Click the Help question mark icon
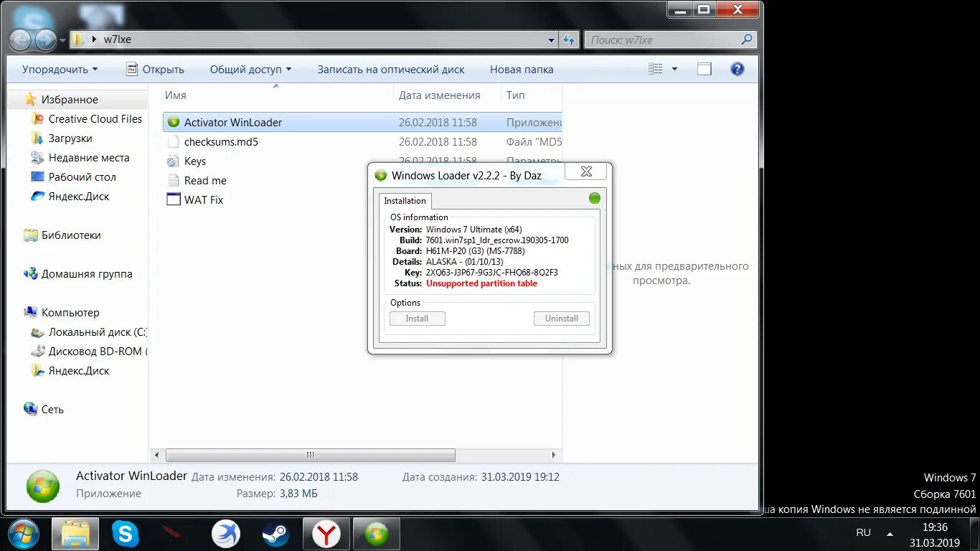This screenshot has height=551, width=980. (x=738, y=69)
